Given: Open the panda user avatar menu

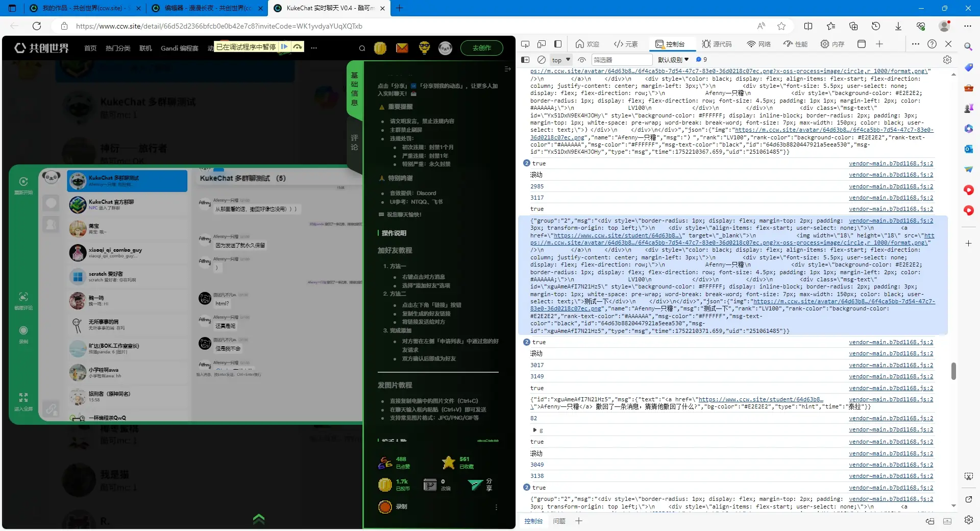Looking at the screenshot, I should coord(445,48).
